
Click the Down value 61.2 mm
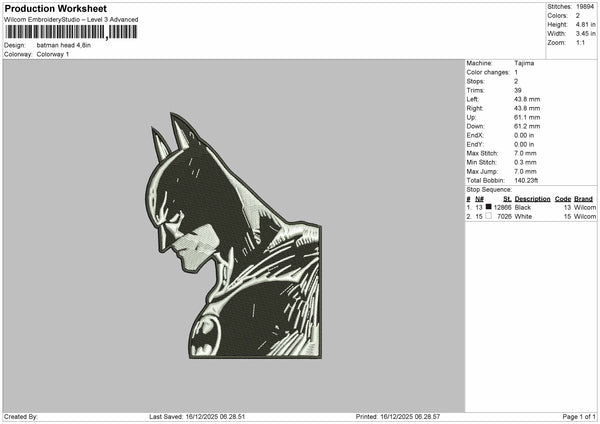click(x=527, y=126)
